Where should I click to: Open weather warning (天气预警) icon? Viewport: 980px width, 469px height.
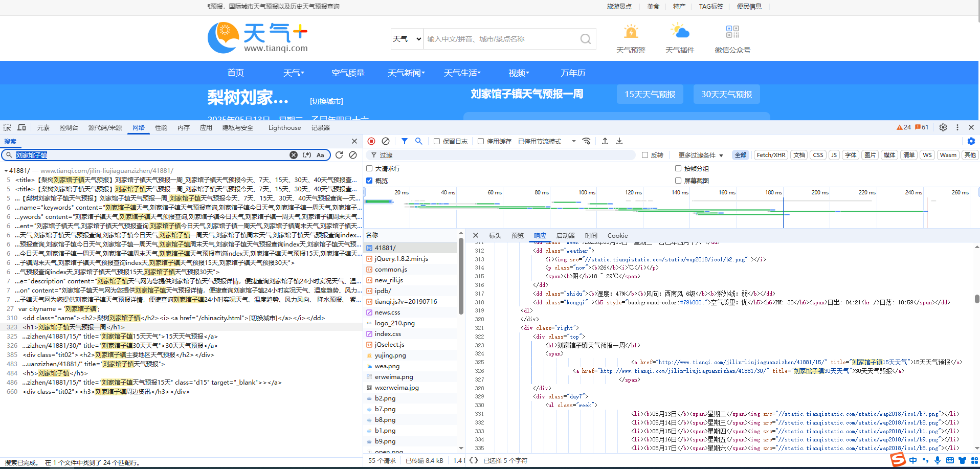click(x=631, y=32)
